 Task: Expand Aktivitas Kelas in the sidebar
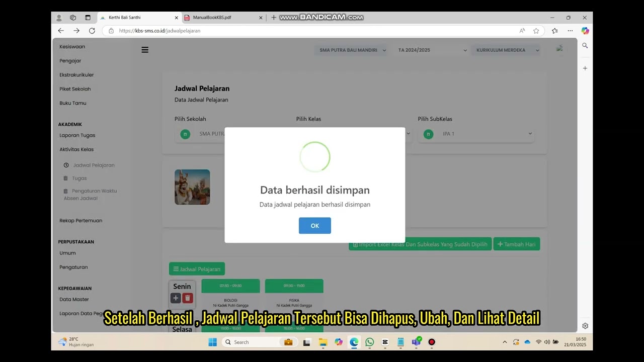pos(76,149)
